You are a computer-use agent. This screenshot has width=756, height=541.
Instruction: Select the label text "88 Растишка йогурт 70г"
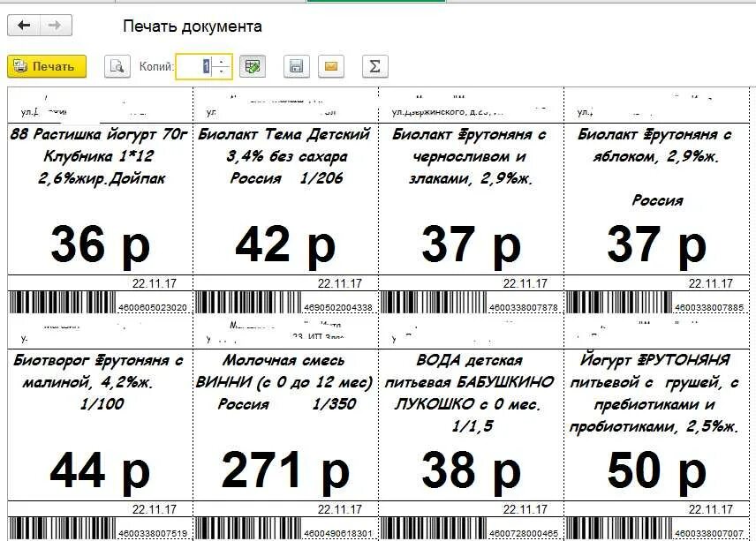tap(99, 134)
